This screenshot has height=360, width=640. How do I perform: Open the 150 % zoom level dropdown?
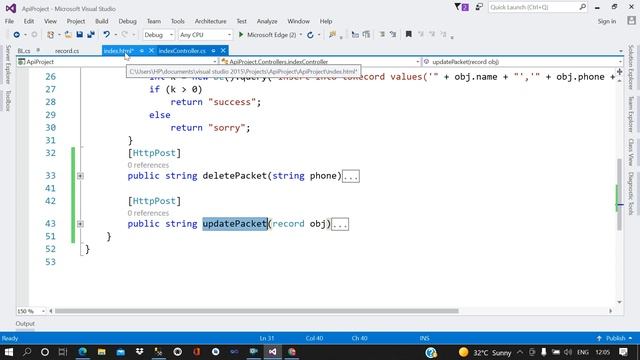(x=31, y=311)
